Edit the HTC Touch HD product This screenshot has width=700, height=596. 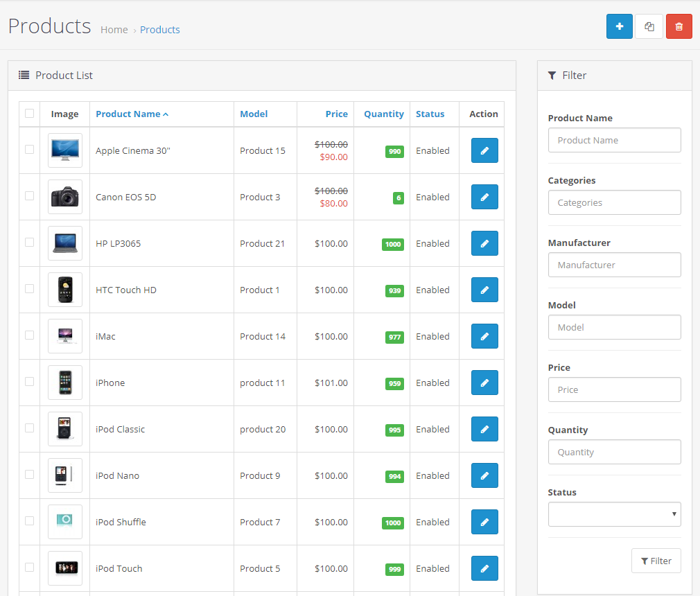point(484,290)
